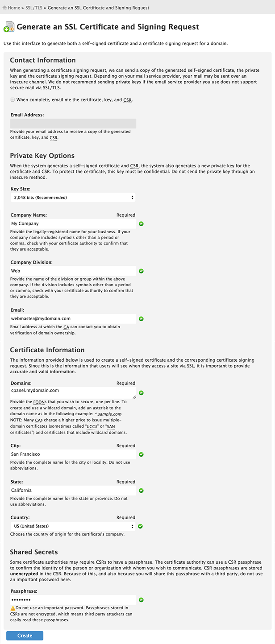The width and height of the screenshot is (275, 644).
Task: Click the SSL certificate icon beside the page title
Action: pos(10,27)
